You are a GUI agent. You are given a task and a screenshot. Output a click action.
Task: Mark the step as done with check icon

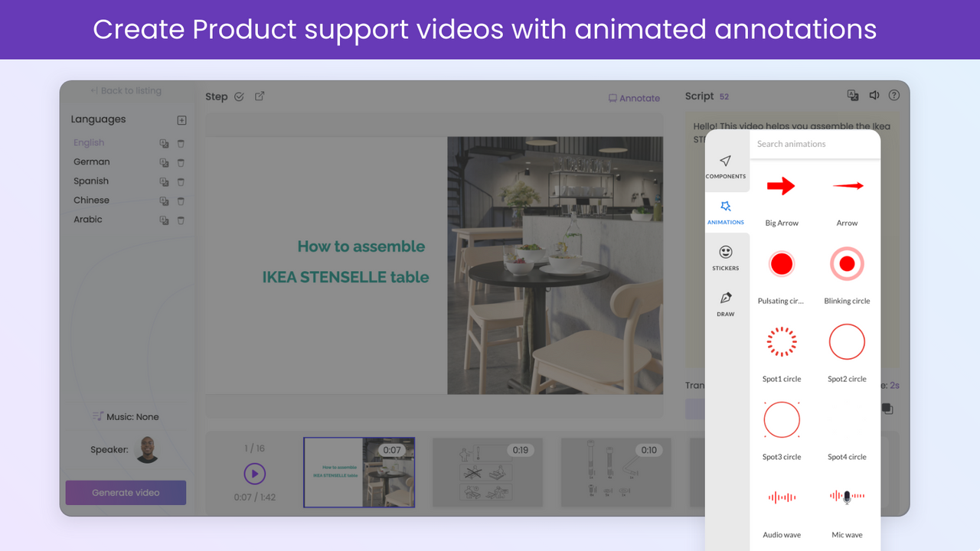pyautogui.click(x=239, y=96)
